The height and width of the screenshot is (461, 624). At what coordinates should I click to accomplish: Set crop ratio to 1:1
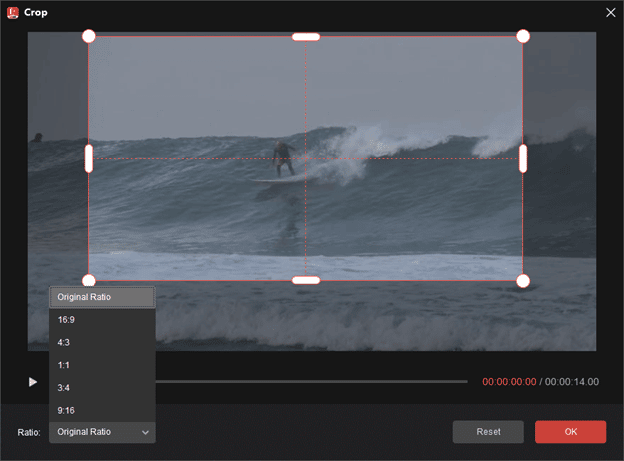[x=102, y=365]
